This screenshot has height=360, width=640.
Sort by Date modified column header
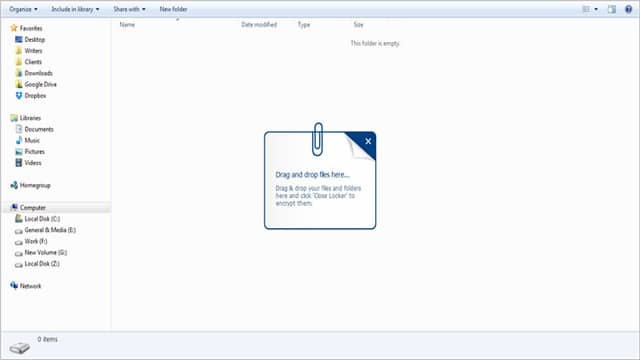(x=259, y=25)
